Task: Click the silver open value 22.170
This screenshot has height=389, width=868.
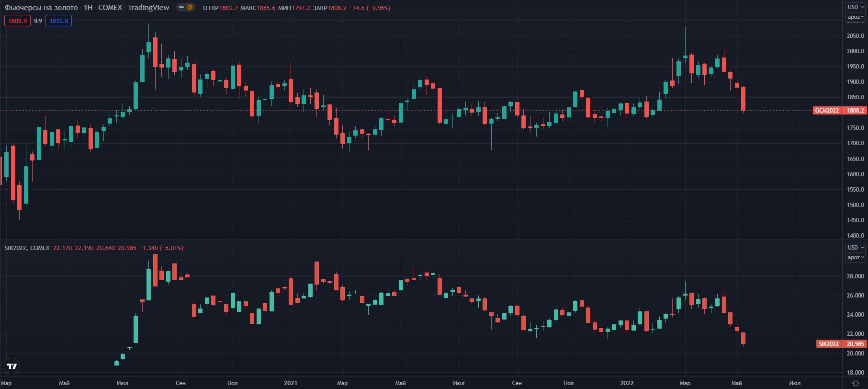Action: [x=62, y=248]
